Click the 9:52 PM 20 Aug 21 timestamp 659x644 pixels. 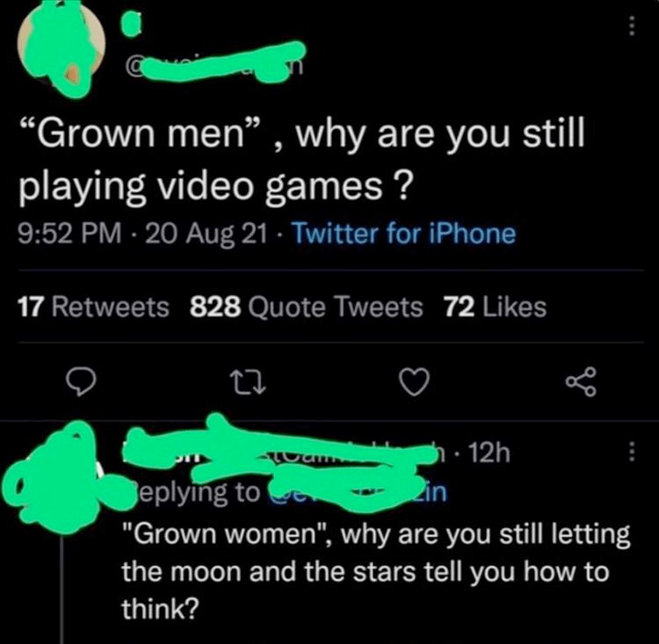(x=142, y=234)
